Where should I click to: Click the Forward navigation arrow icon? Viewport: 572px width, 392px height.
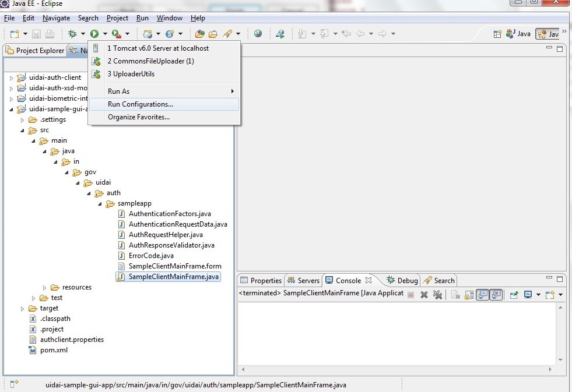[382, 34]
